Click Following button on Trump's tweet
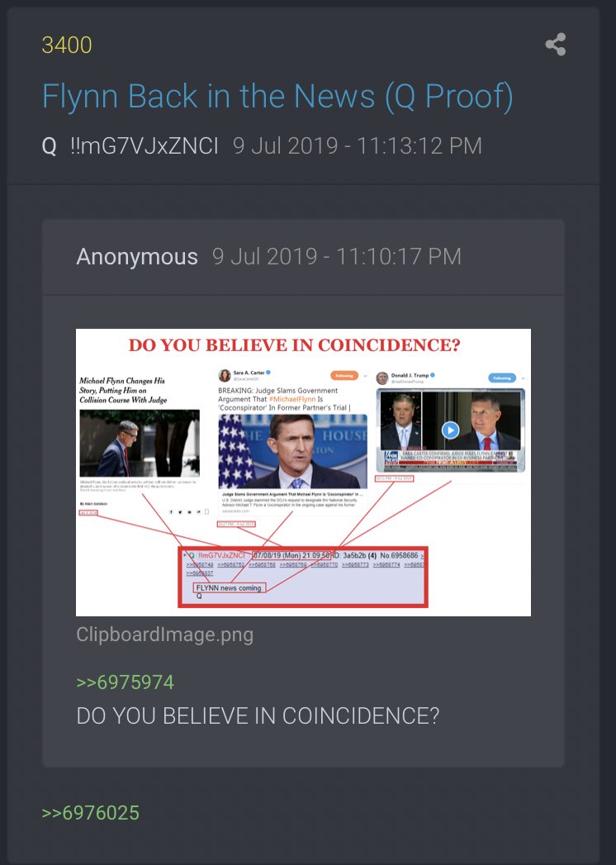The image size is (616, 865). pyautogui.click(x=502, y=378)
